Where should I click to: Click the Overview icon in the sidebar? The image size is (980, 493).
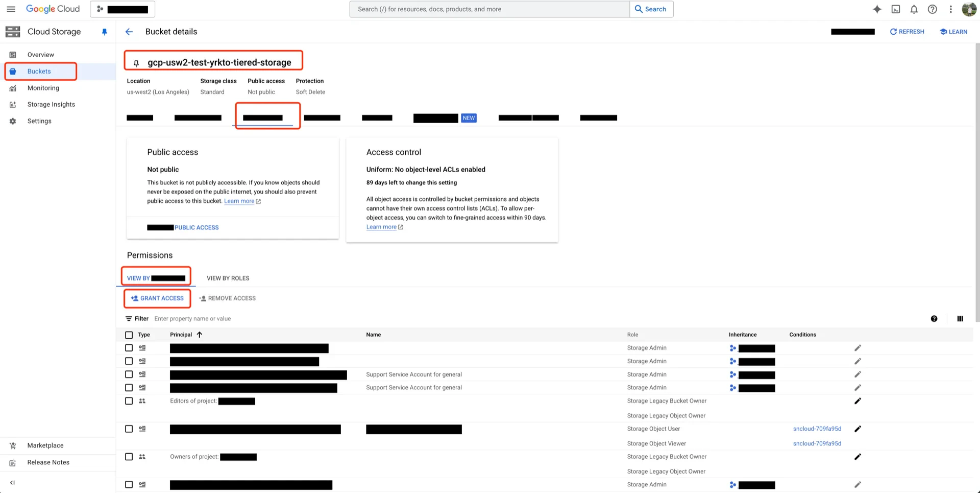(13, 55)
